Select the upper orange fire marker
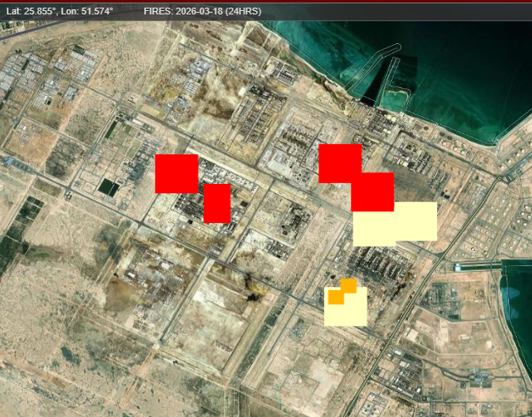 [x=349, y=286]
